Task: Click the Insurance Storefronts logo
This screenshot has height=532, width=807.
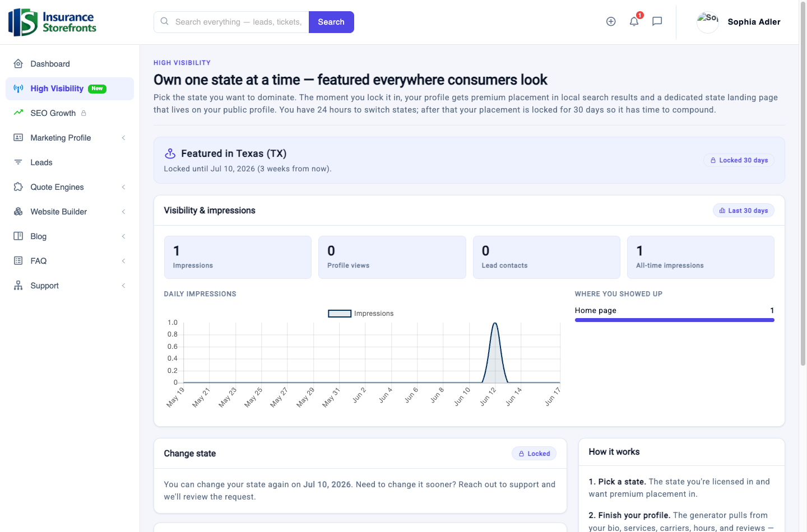Action: [52, 22]
